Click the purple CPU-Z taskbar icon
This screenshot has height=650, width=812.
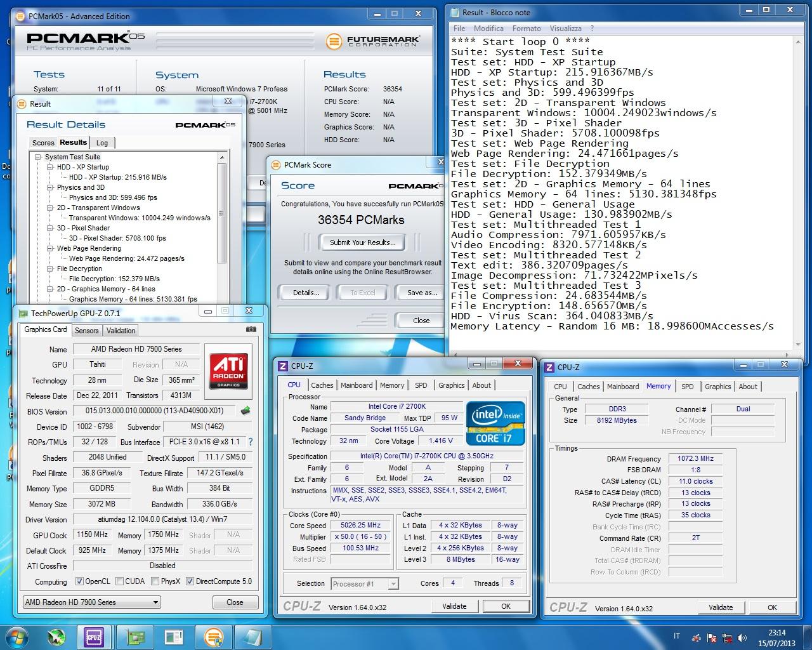click(x=94, y=637)
